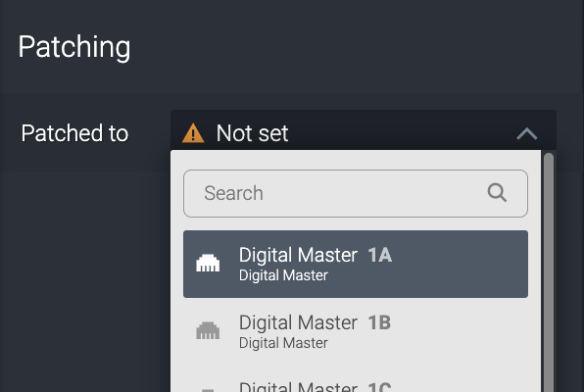Click the orange warning triangle icon
The image size is (584, 392).
tap(193, 133)
